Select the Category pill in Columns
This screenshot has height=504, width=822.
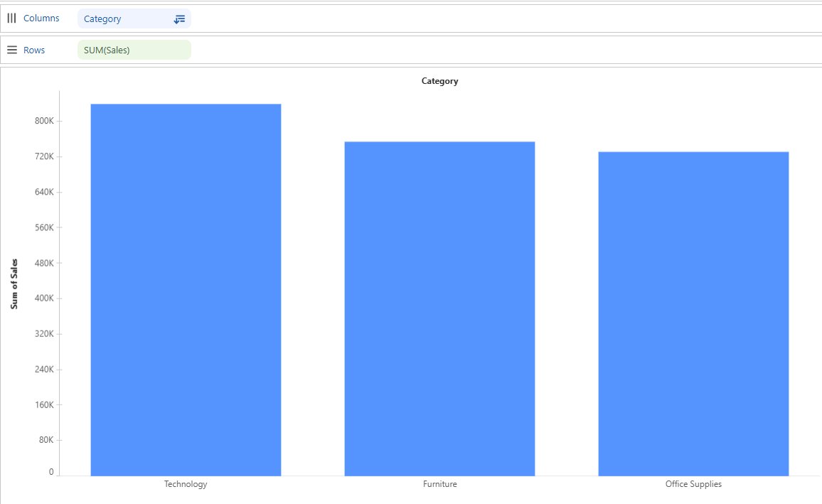(134, 19)
